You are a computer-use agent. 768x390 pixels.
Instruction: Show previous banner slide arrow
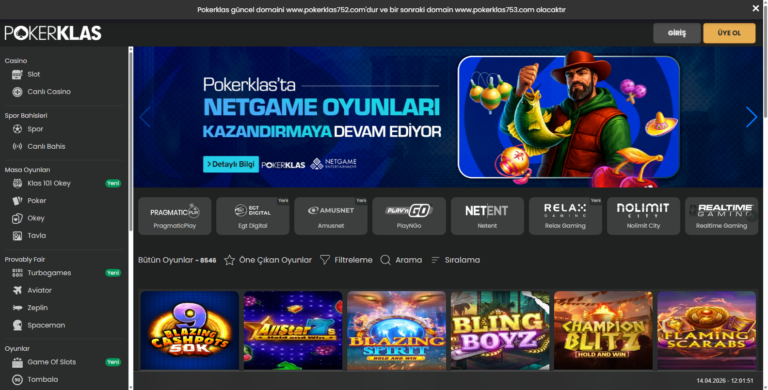pyautogui.click(x=144, y=117)
